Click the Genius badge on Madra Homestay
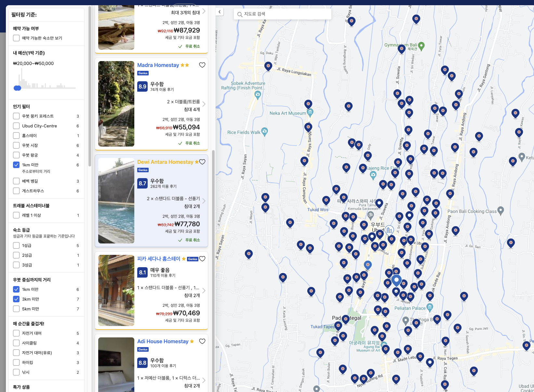The image size is (534, 392). pyautogui.click(x=143, y=73)
